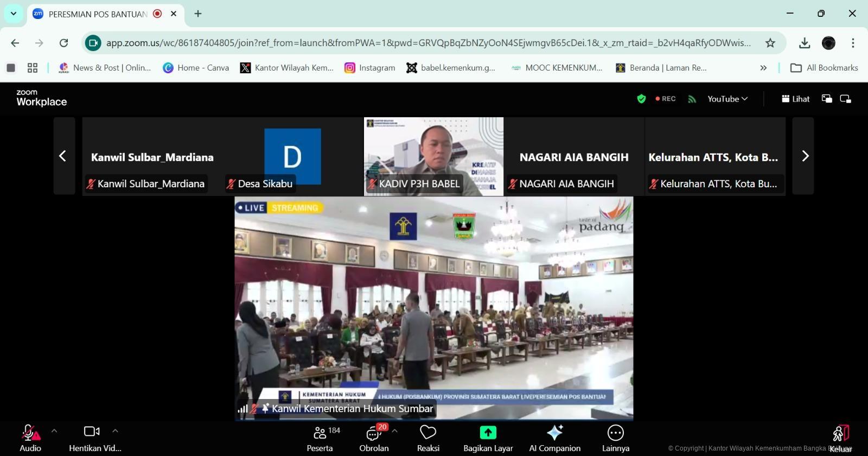Open the Lainnya more options menu
Viewport: 868px width, 456px height.
point(615,438)
